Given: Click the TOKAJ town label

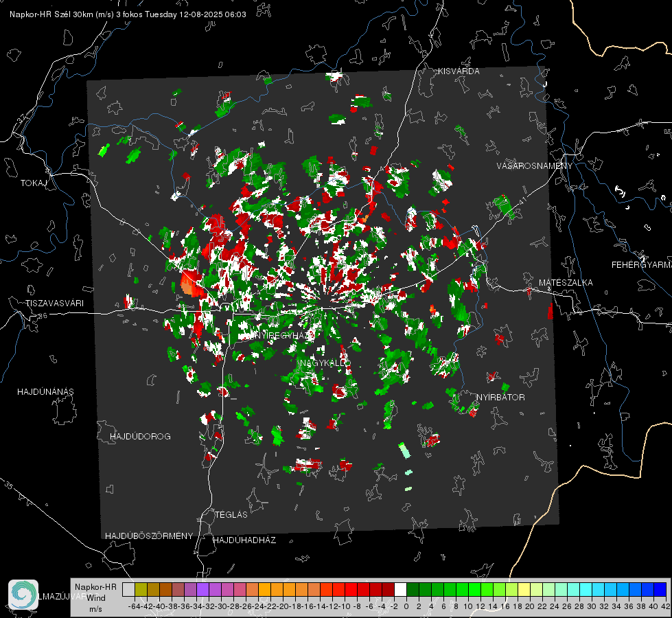Looking at the screenshot, I should click(x=34, y=183).
